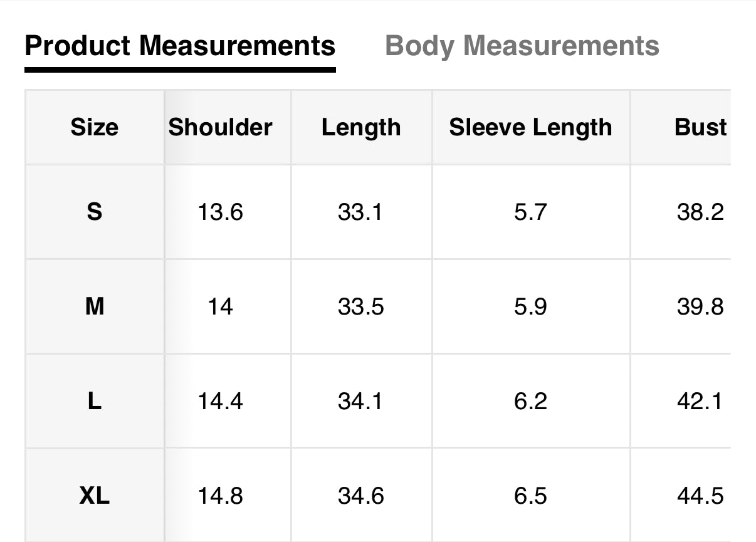Viewport: 756px width, 542px height.
Task: Click the 33.5 length value for size M
Action: point(360,307)
